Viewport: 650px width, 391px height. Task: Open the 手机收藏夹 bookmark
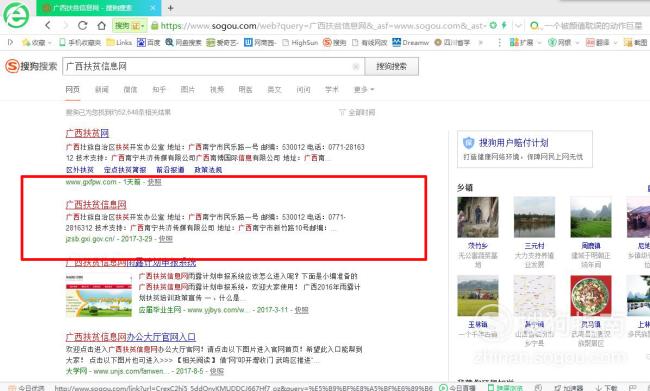pos(80,42)
